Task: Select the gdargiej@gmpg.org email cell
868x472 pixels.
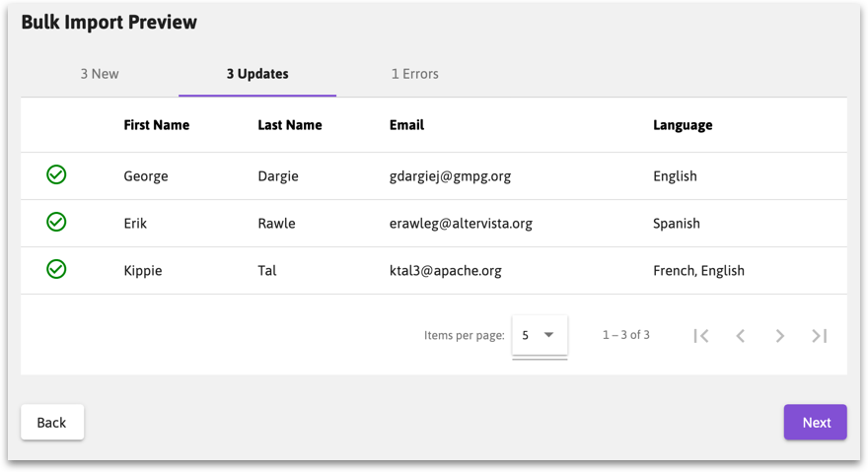Action: click(x=450, y=176)
